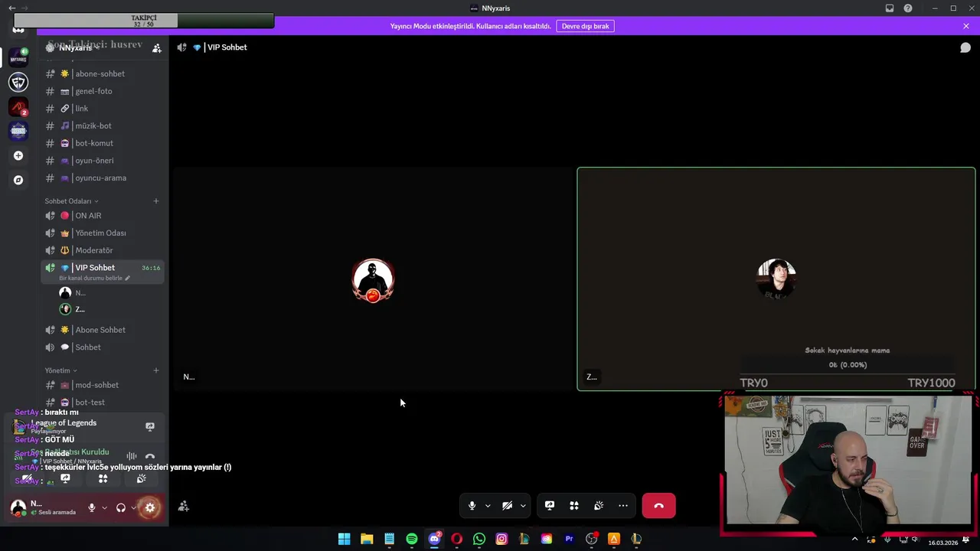Toggle noise suppression waveform icon
The image size is (980, 551).
pos(132,456)
